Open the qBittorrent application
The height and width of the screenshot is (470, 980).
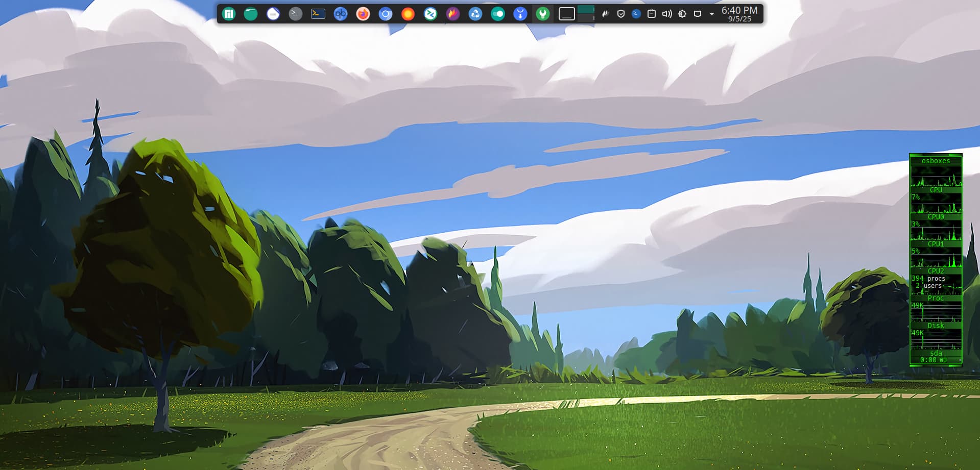point(341,14)
